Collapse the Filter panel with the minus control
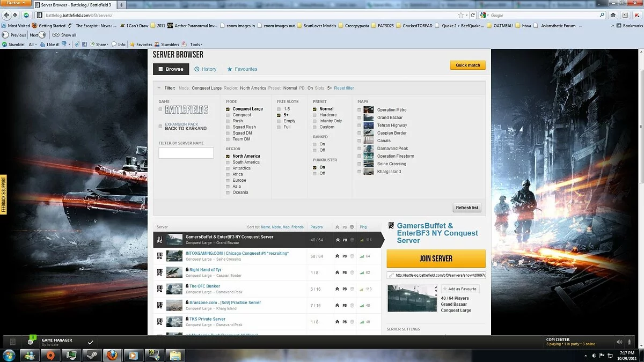Viewport: 644px width, 362px height. tap(158, 87)
